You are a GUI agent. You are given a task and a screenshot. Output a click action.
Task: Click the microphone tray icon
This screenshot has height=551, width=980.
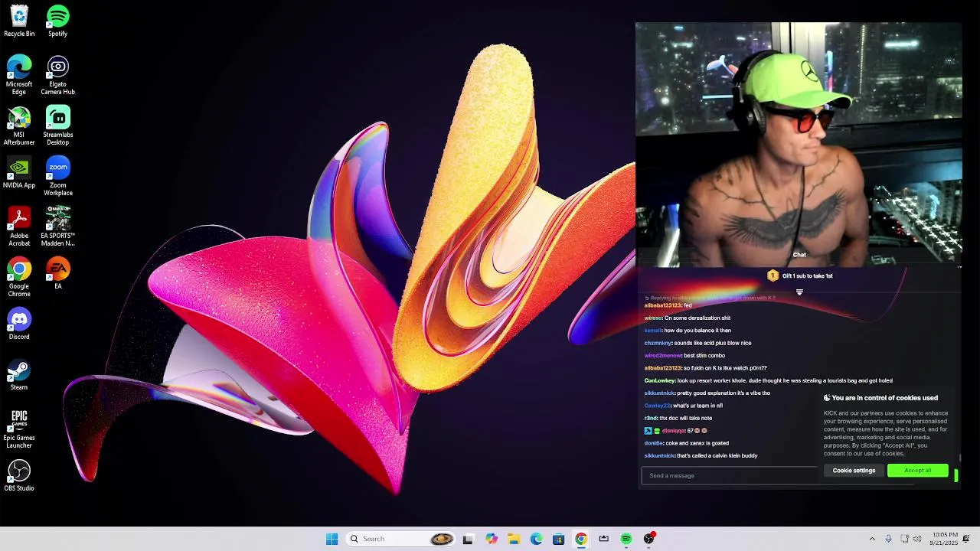[x=888, y=539]
